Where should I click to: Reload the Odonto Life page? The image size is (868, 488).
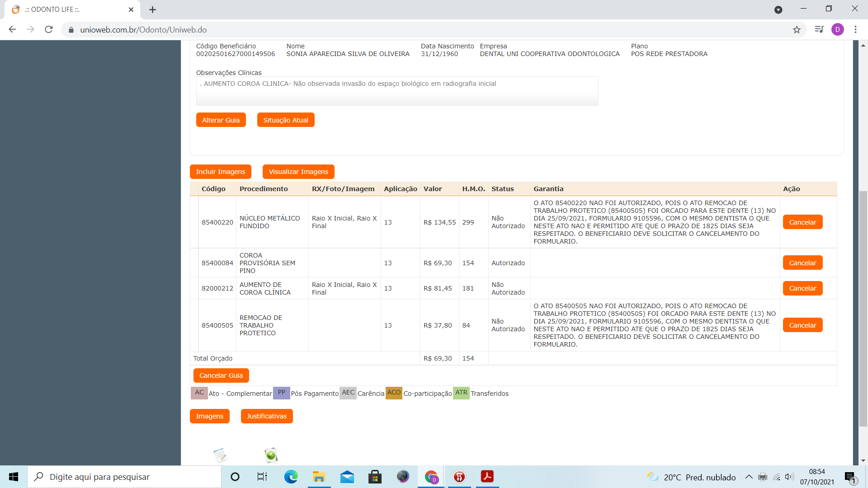coord(49,30)
